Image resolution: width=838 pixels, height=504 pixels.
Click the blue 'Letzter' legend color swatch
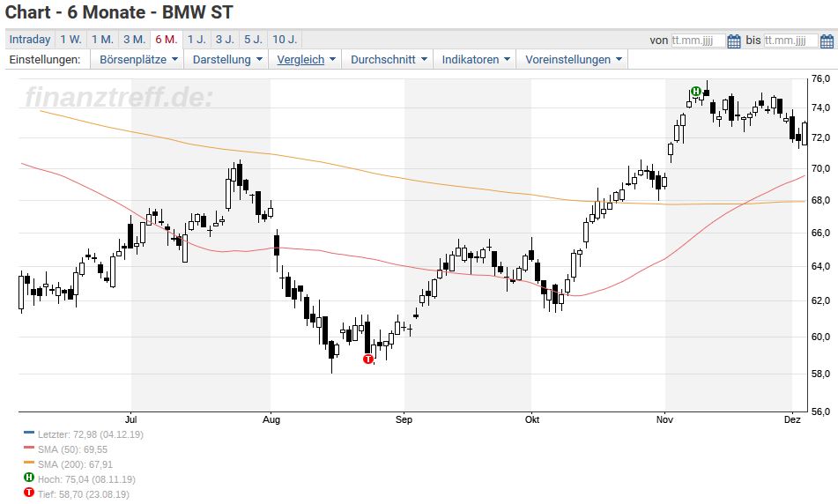[x=29, y=433]
